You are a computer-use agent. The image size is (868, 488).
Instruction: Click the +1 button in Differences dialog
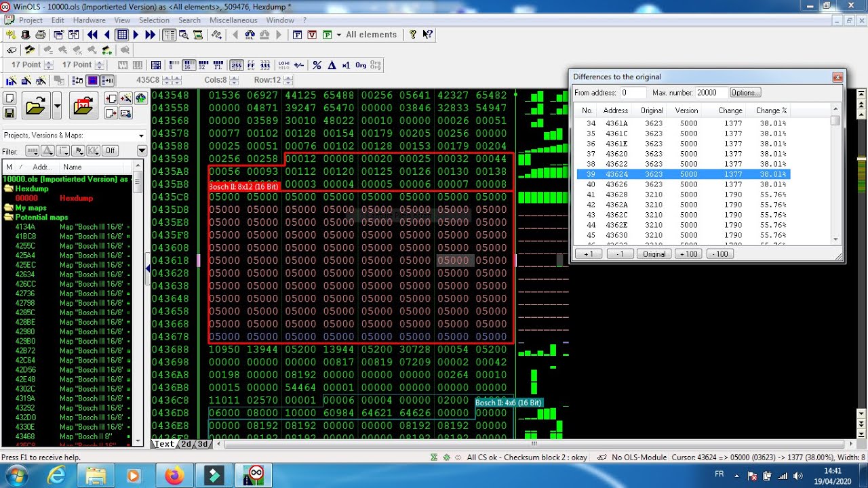588,253
